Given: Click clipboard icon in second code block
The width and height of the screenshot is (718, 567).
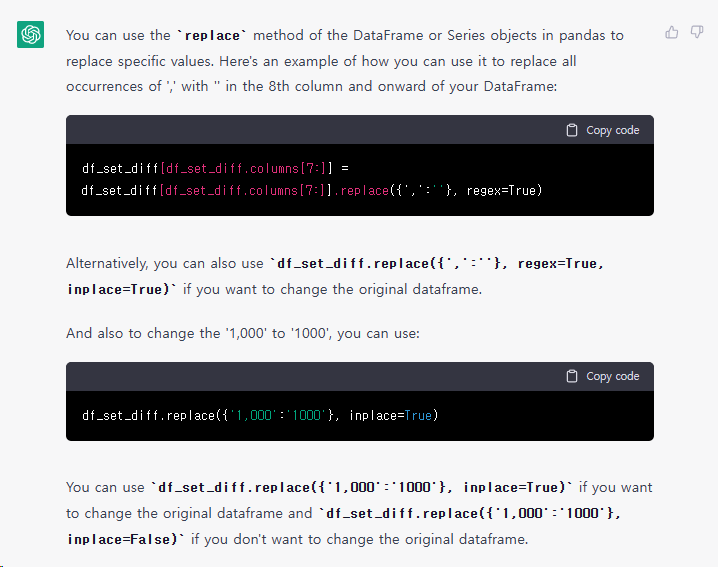Looking at the screenshot, I should point(572,376).
